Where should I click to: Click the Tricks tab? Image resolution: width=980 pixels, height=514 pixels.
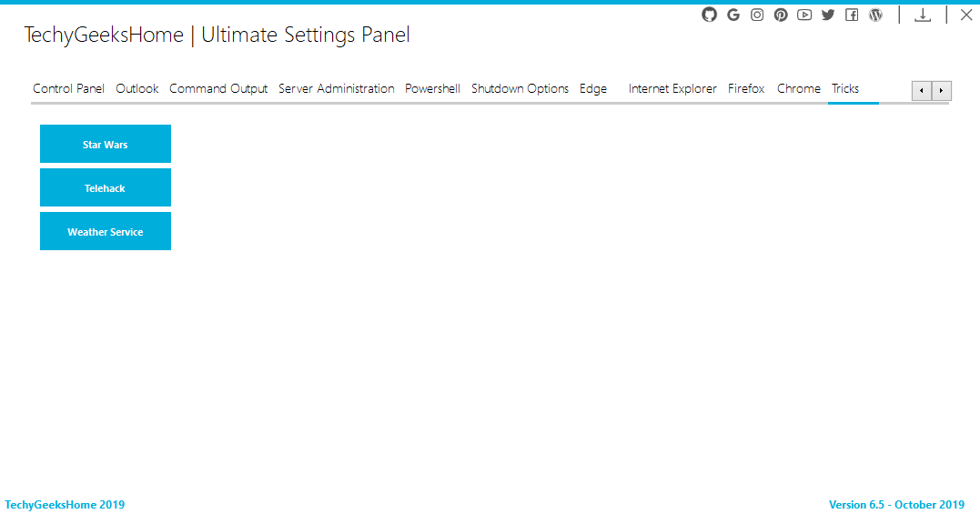[845, 88]
